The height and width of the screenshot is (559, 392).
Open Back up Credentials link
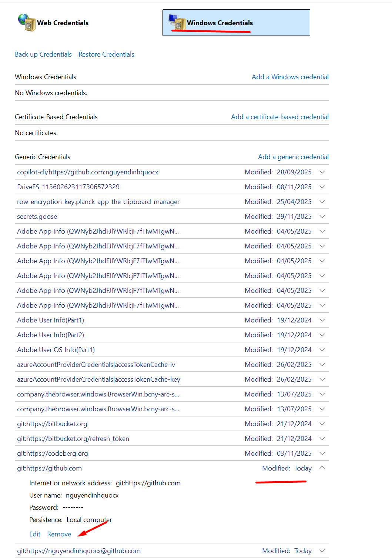tap(43, 54)
